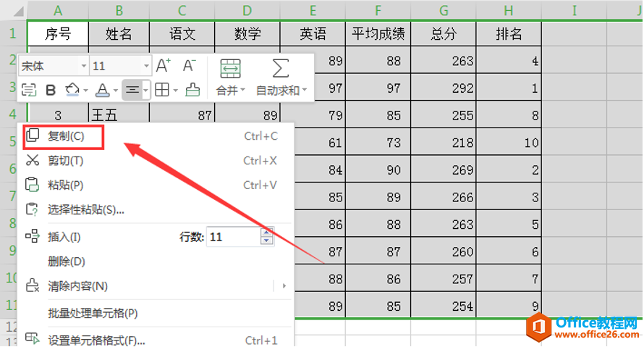Click the 数学 header cell

[247, 33]
